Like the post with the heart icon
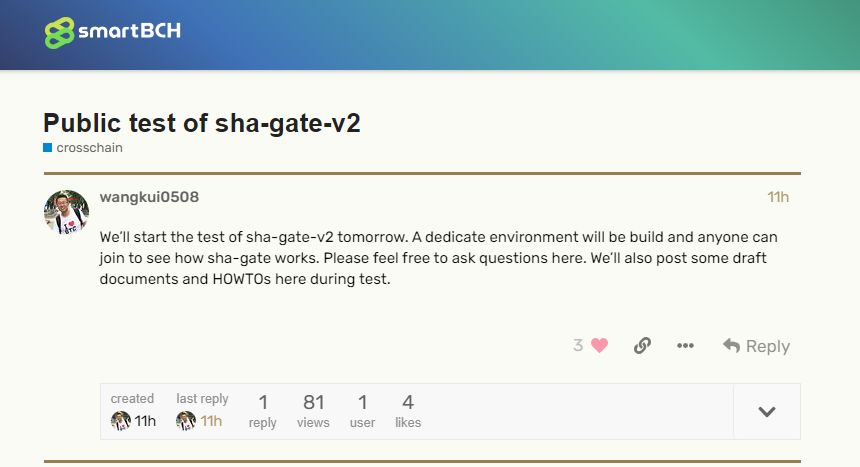Image resolution: width=860 pixels, height=467 pixels. (599, 345)
